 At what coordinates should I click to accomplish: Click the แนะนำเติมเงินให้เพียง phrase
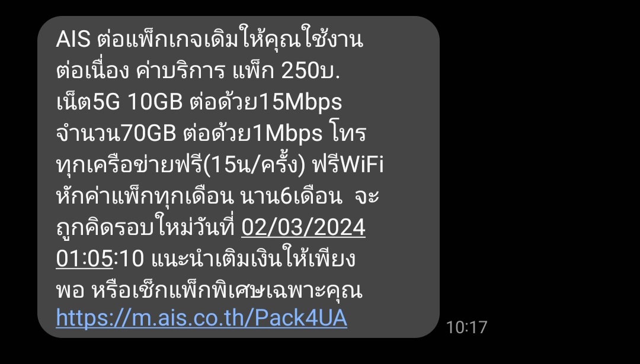pos(253,259)
